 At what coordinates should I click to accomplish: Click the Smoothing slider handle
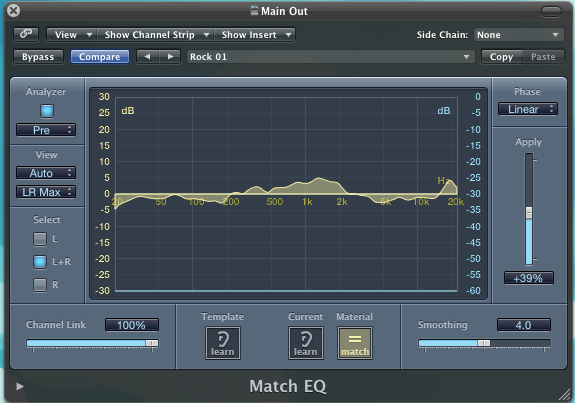click(484, 343)
